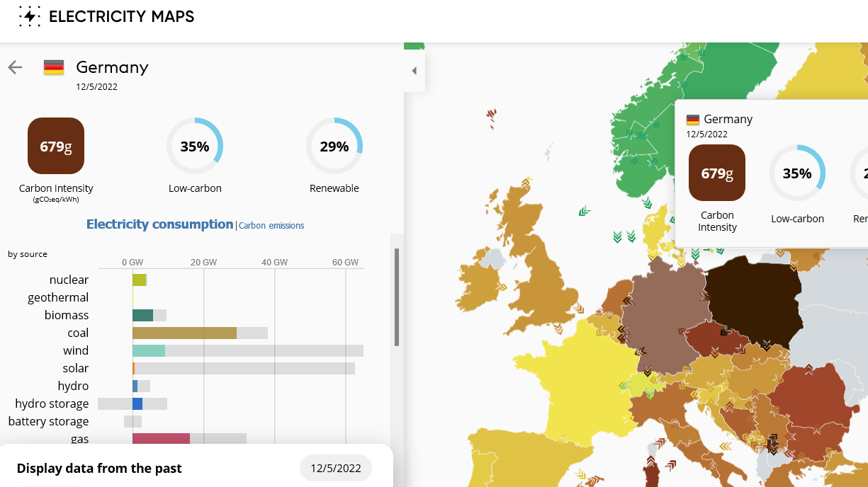Click the coal bar in the chart
868x487 pixels.
tap(184, 333)
